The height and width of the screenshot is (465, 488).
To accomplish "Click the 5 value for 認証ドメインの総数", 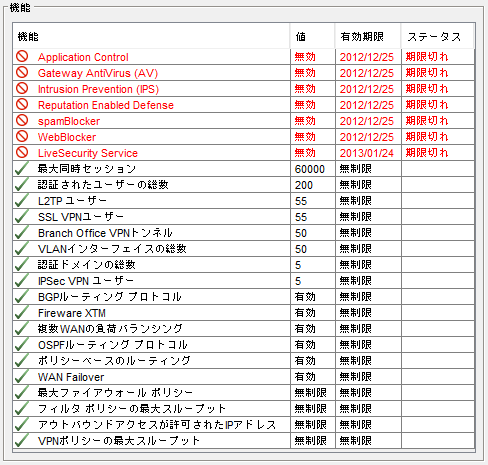I will pyautogui.click(x=298, y=265).
